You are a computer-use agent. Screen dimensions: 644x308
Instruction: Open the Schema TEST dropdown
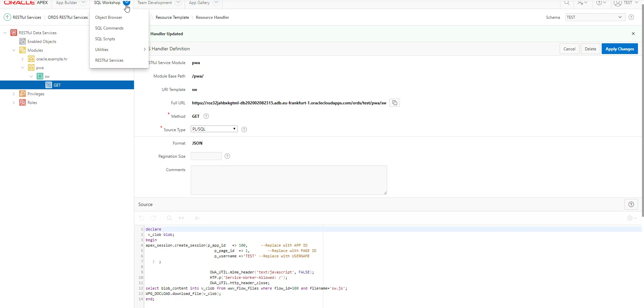pyautogui.click(x=595, y=17)
